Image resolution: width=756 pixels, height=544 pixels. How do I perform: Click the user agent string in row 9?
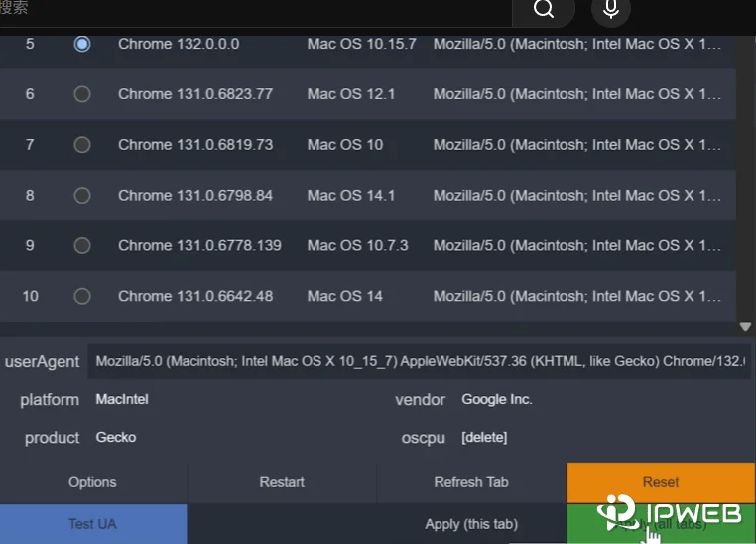tap(577, 245)
